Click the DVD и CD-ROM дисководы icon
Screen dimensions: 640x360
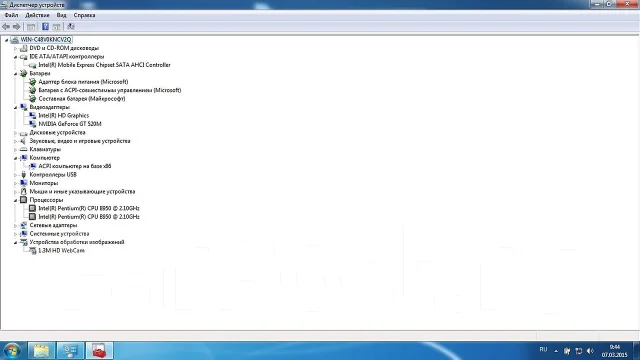24,48
